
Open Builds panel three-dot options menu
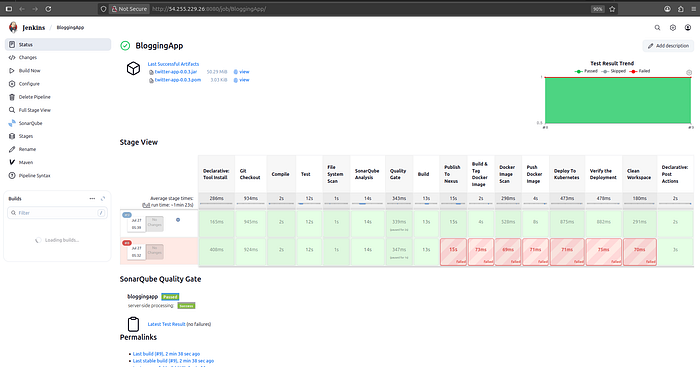[x=92, y=199]
